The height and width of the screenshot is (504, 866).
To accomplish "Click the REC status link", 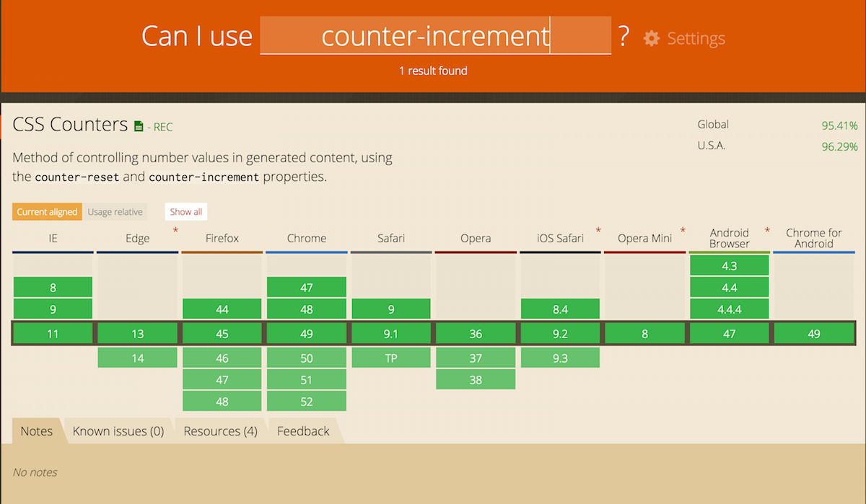I will (162, 128).
